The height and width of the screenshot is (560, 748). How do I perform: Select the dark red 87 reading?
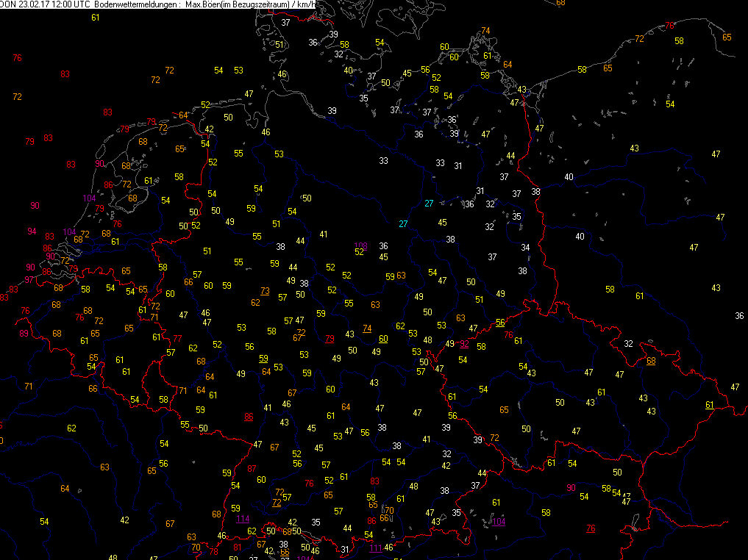coord(252,468)
